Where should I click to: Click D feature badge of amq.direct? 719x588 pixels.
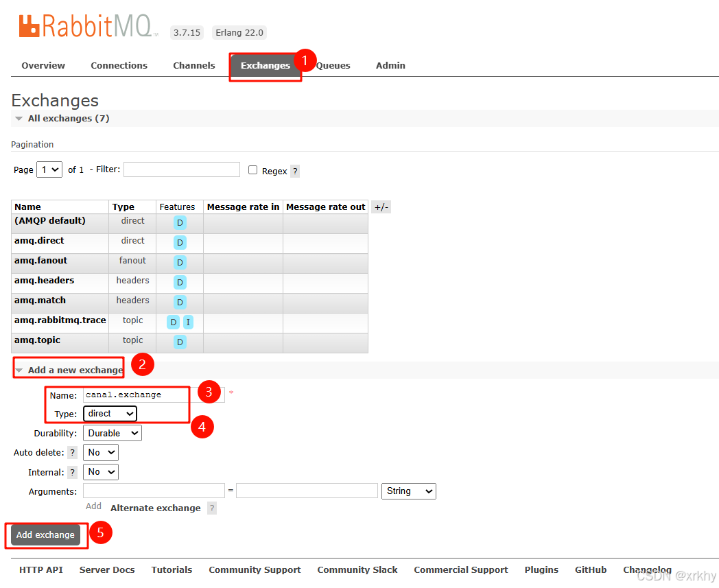180,243
